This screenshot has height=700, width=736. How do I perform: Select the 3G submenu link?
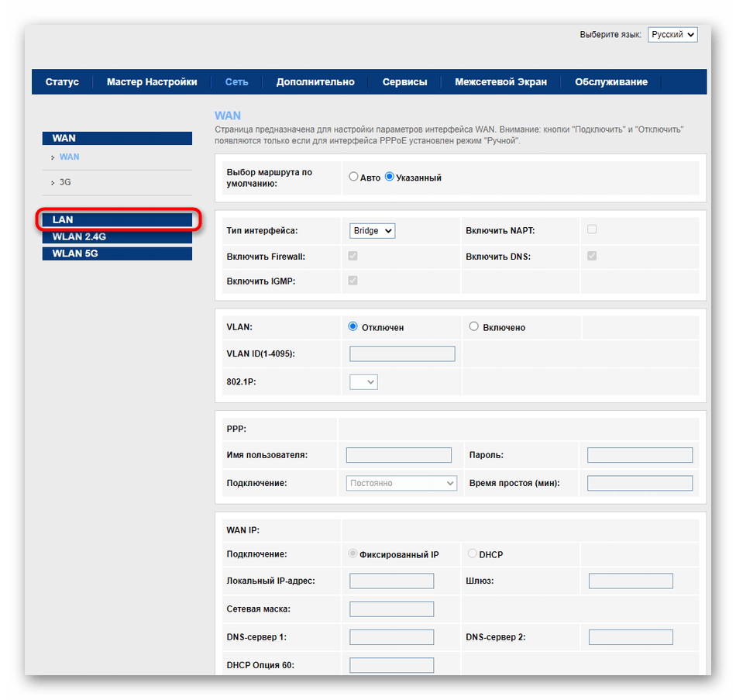(x=65, y=182)
